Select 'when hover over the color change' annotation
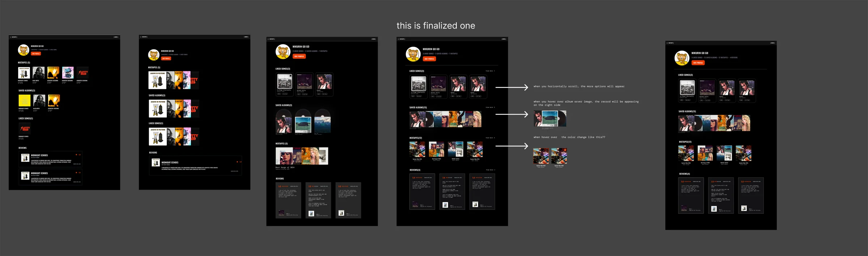 (569, 137)
